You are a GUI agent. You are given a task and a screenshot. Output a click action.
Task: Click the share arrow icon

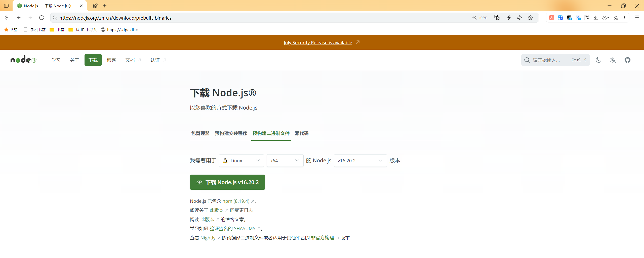tap(519, 18)
